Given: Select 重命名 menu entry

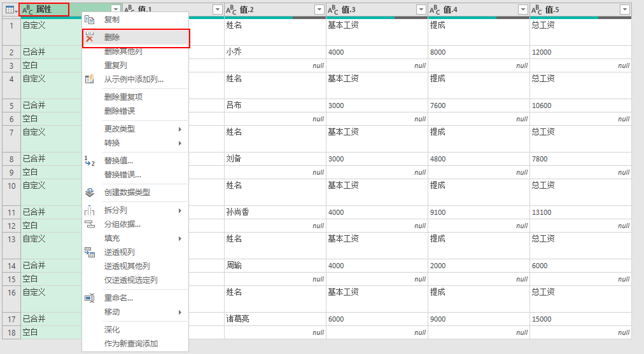Looking at the screenshot, I should click(136, 298).
